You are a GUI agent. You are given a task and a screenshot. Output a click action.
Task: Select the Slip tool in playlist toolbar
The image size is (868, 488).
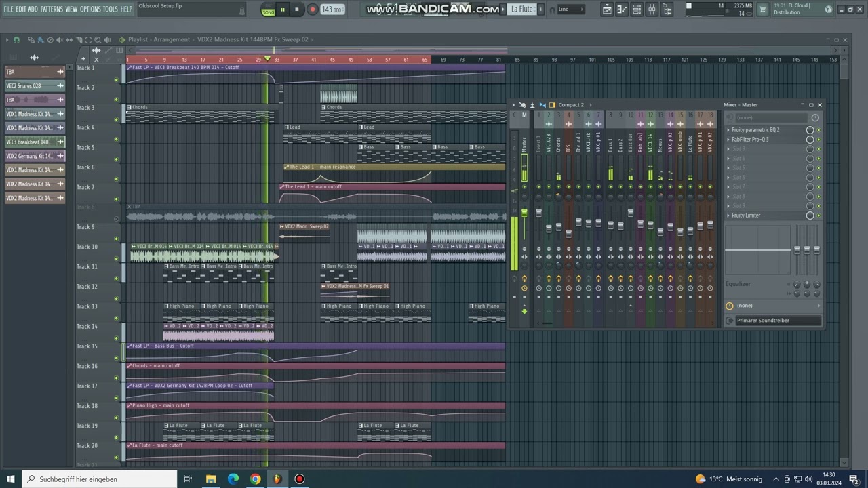pos(69,40)
